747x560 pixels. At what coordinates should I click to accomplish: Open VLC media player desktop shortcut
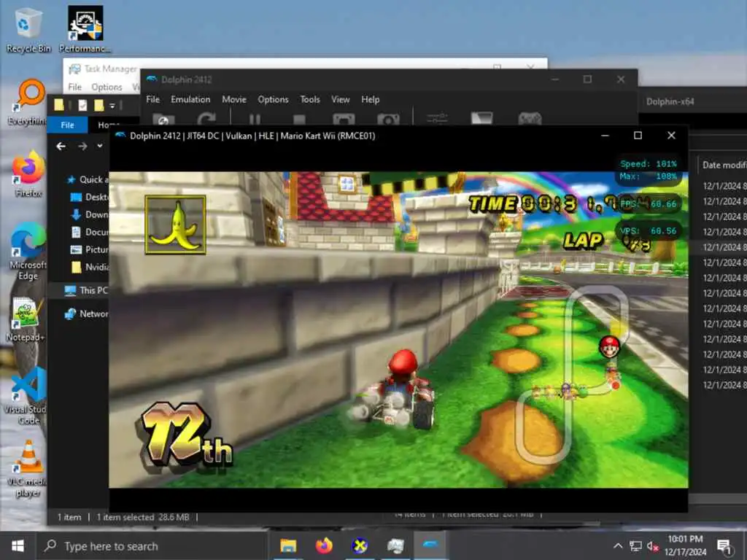(x=28, y=469)
